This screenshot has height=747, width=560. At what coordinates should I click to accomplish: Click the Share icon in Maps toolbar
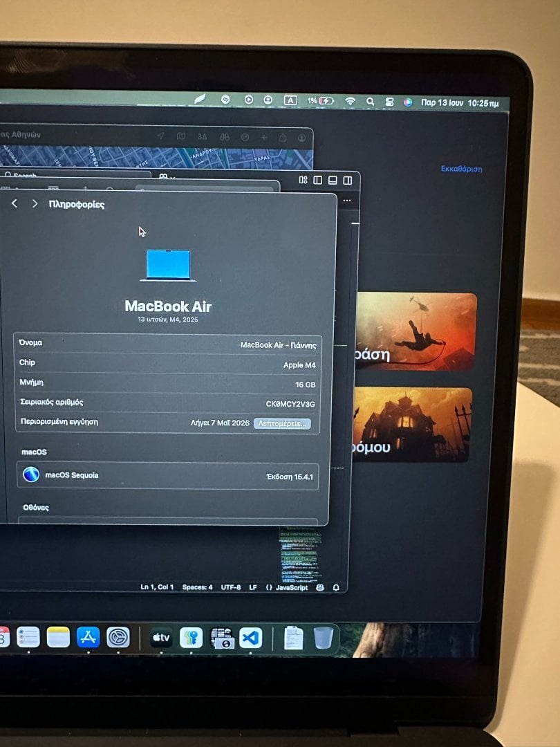(283, 137)
